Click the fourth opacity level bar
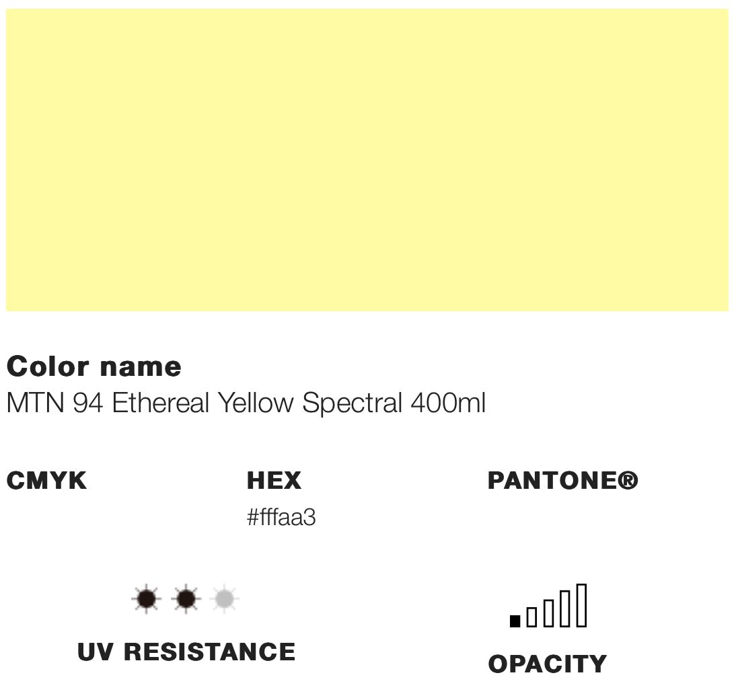The image size is (736, 700). (565, 609)
